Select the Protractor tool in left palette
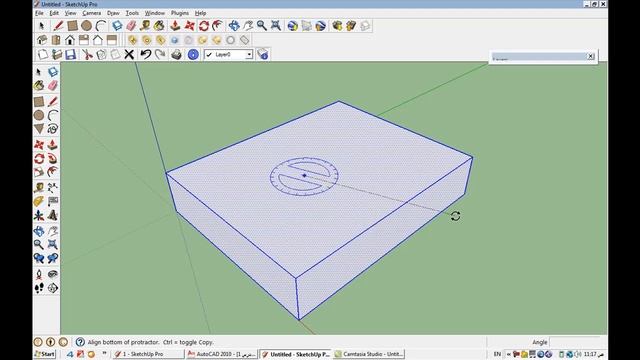The image size is (640, 360). [39, 202]
